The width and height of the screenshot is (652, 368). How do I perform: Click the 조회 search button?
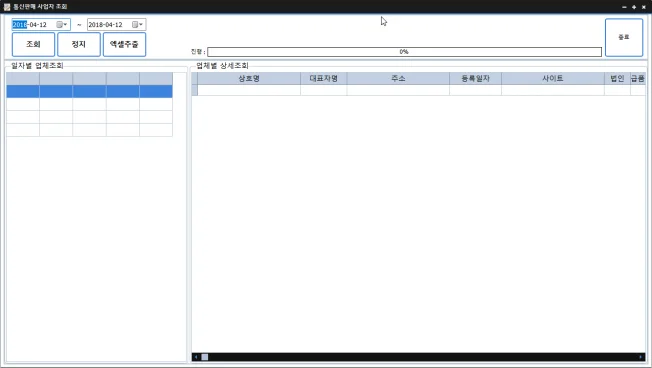[33, 44]
